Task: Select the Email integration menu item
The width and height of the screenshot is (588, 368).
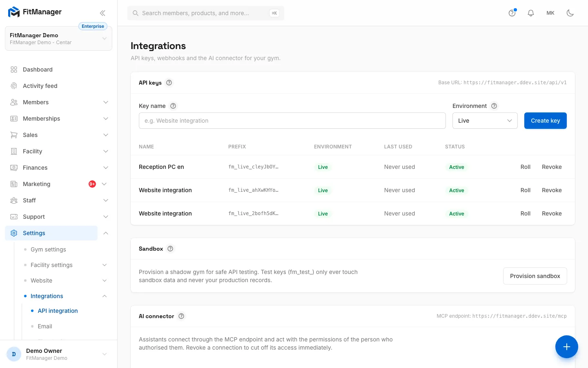Action: click(45, 326)
